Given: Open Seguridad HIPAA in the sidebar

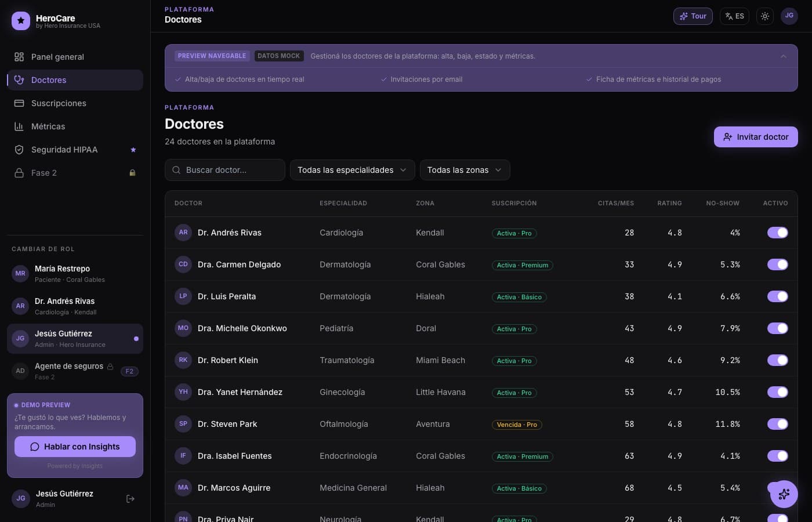Looking at the screenshot, I should 75,150.
